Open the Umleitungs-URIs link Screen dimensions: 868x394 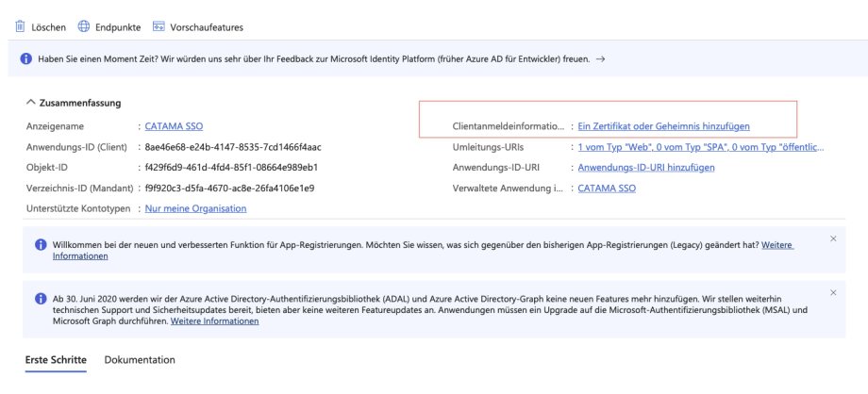700,147
